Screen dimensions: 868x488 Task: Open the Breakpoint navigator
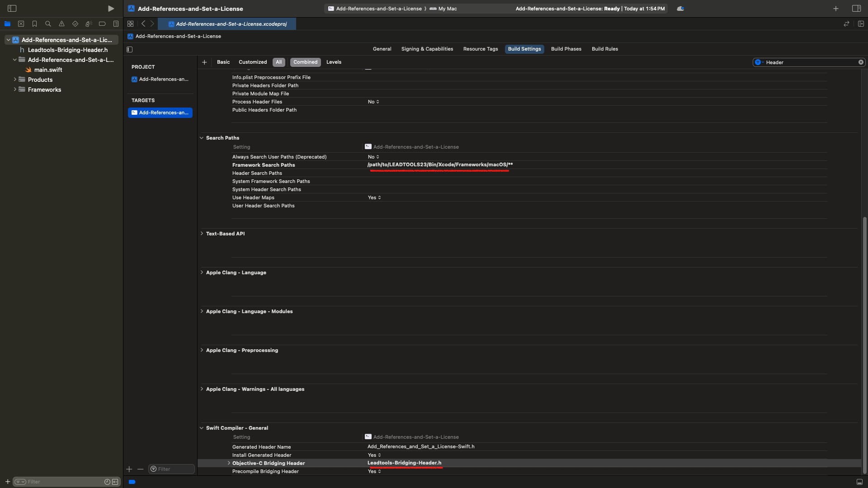[102, 23]
